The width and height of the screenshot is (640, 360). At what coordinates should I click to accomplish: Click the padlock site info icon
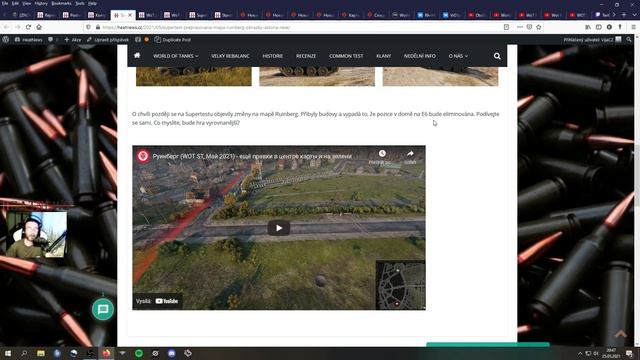point(98,27)
